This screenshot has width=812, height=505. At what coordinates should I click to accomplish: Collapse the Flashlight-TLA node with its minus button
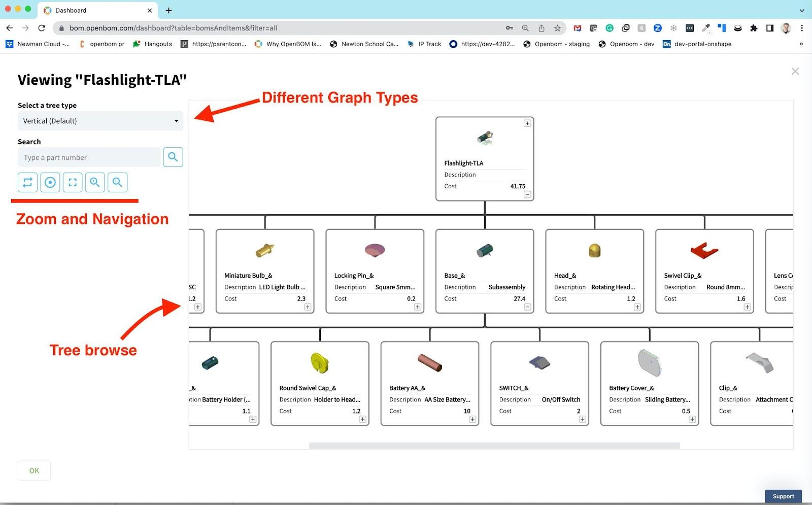click(527, 194)
